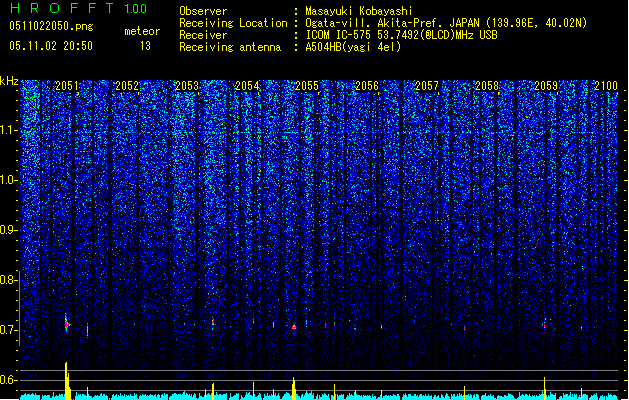Click the 2056 time marker
The height and width of the screenshot is (400, 629).
[367, 86]
